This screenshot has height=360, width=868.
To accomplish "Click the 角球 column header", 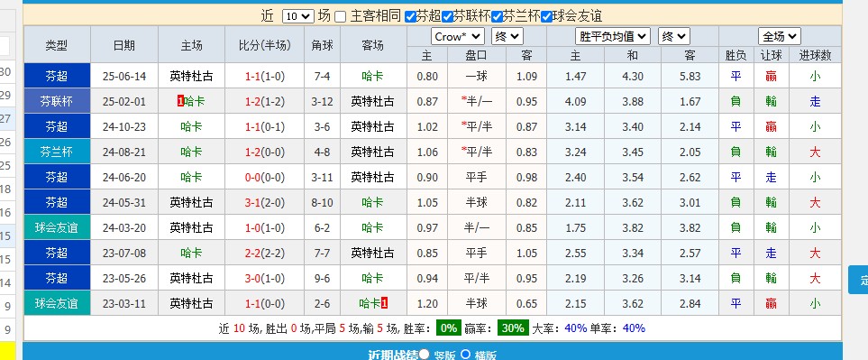I will 322,45.
